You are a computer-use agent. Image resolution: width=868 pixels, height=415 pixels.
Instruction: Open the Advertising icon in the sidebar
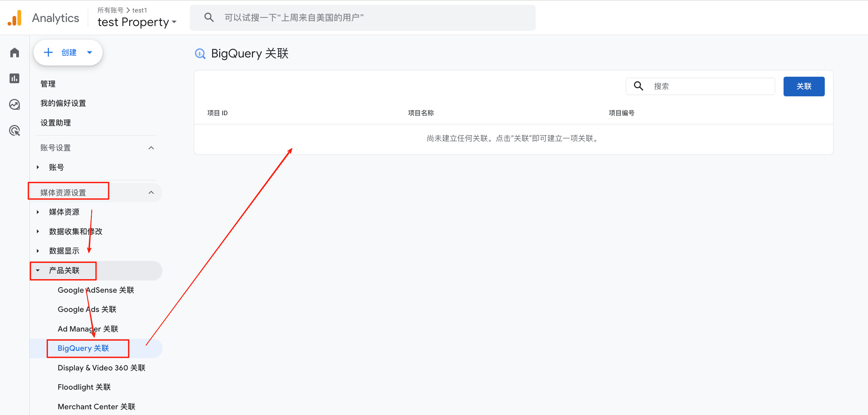(x=15, y=131)
